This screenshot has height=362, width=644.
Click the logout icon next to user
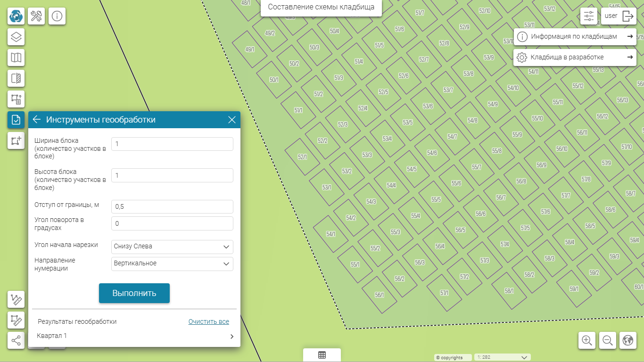pyautogui.click(x=628, y=16)
